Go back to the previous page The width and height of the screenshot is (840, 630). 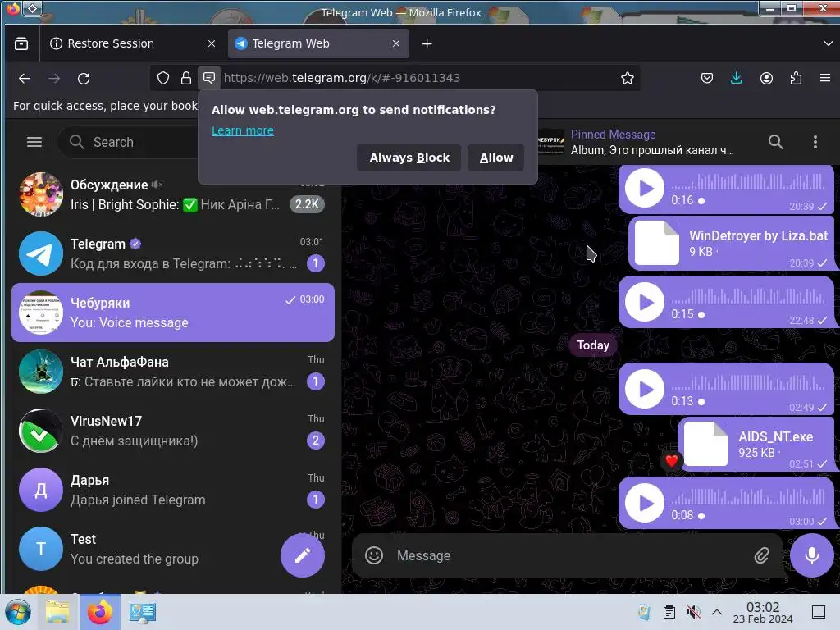click(24, 78)
